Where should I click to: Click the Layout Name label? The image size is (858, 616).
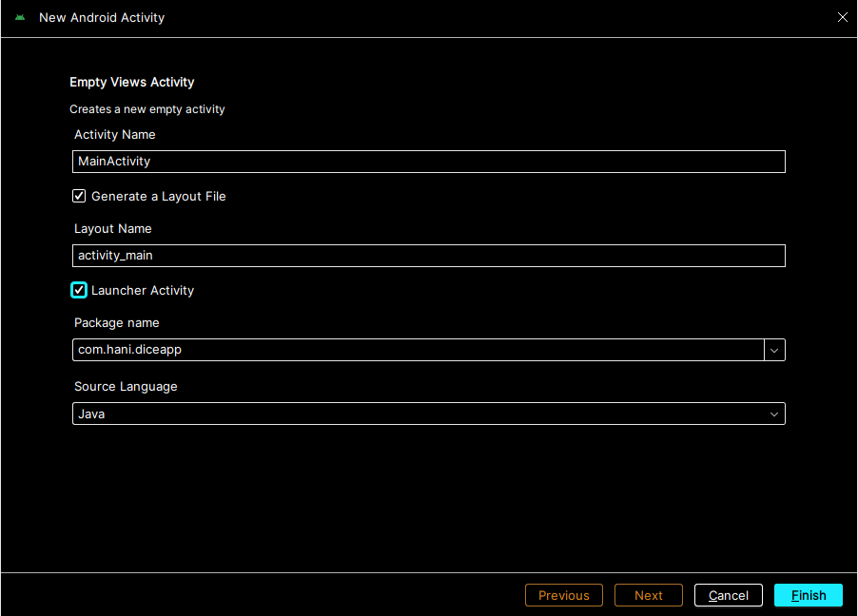click(x=113, y=229)
